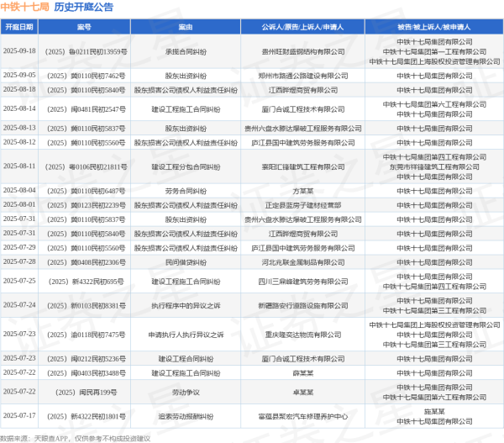Click plaintiff 贵州旺财盛钢结构有限公司
504x443 pixels.
click(302, 52)
